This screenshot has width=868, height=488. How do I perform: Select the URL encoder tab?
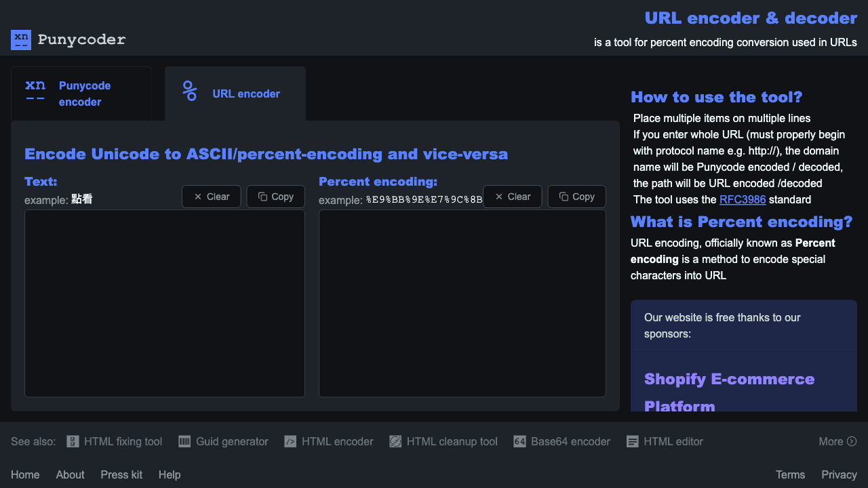point(235,94)
